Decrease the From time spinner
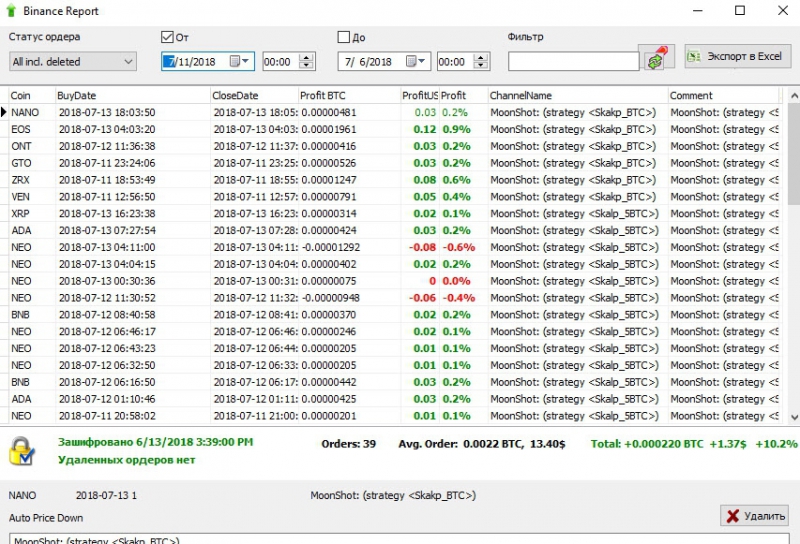 click(306, 66)
